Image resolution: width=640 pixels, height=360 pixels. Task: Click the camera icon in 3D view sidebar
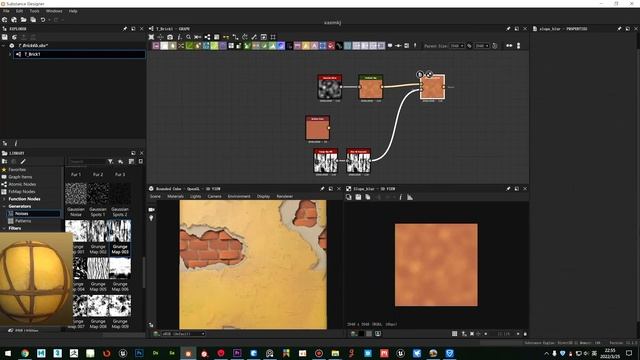coord(151,209)
